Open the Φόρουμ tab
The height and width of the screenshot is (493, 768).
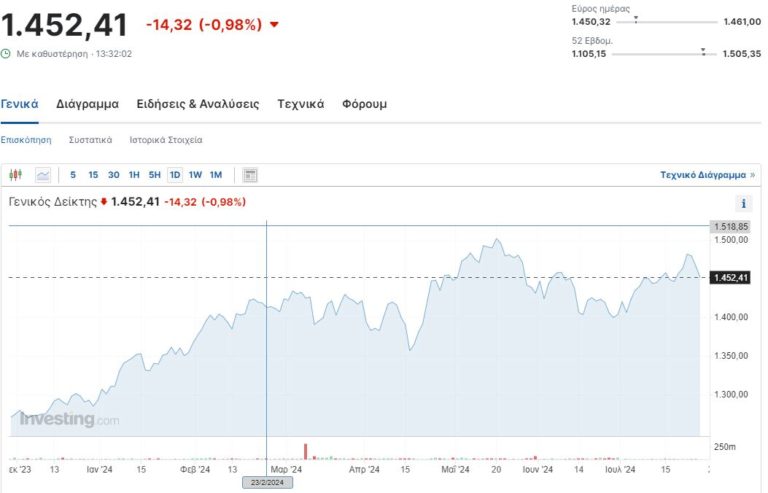[364, 104]
